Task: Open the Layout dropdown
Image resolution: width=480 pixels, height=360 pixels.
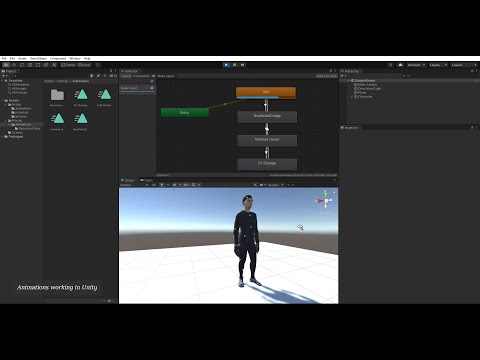Action: click(x=464, y=65)
